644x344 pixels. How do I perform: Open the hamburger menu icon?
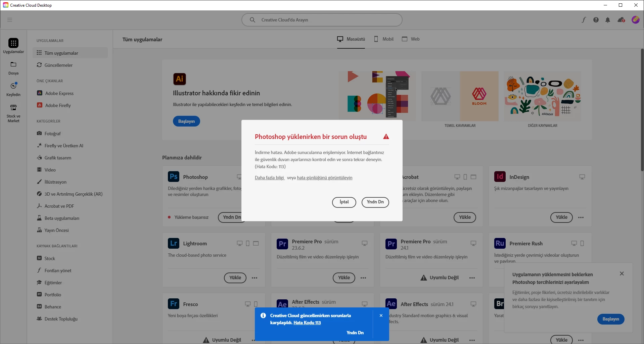coord(10,20)
